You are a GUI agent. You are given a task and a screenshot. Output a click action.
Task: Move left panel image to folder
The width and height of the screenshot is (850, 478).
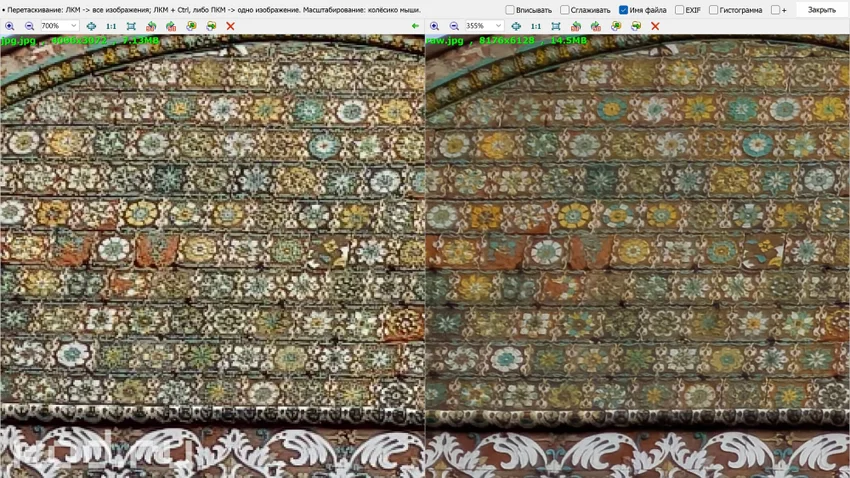[x=211, y=26]
